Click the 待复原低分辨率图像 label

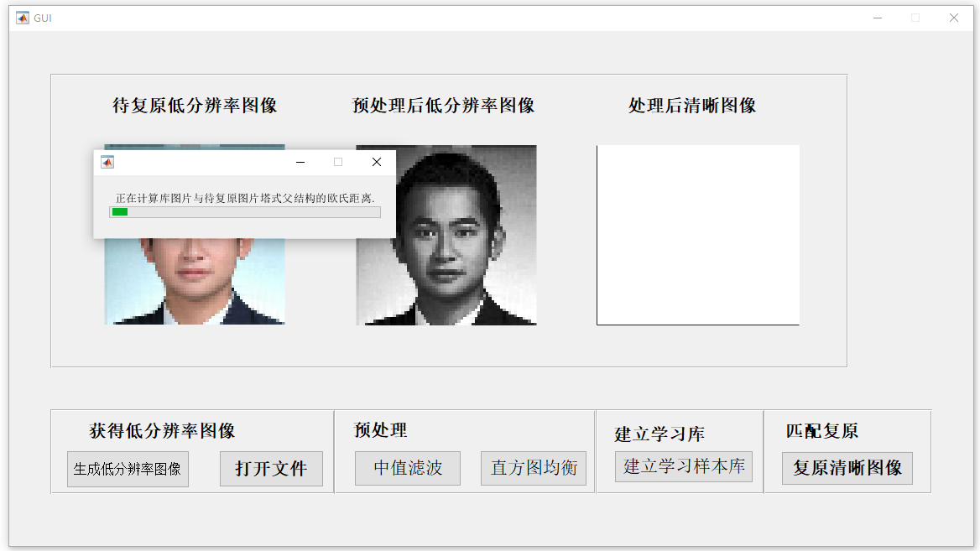(195, 106)
